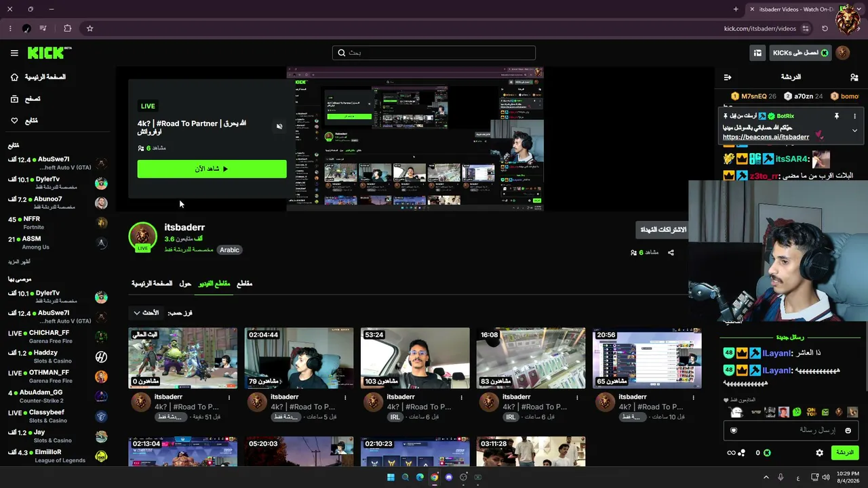This screenshot has height=488, width=868.
Task: Open options for the 53:24 video
Action: point(461,398)
